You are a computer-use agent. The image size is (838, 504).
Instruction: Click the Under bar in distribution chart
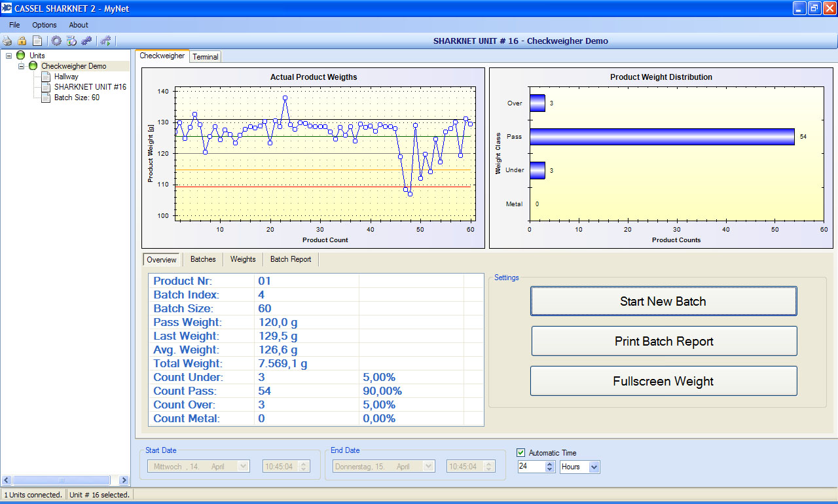pos(537,170)
